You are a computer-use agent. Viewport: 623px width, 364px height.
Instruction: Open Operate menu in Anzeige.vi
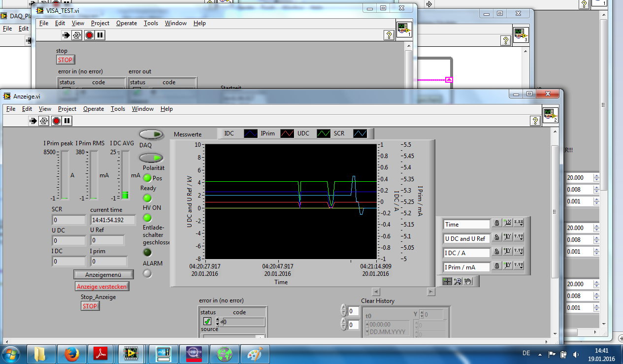click(93, 109)
